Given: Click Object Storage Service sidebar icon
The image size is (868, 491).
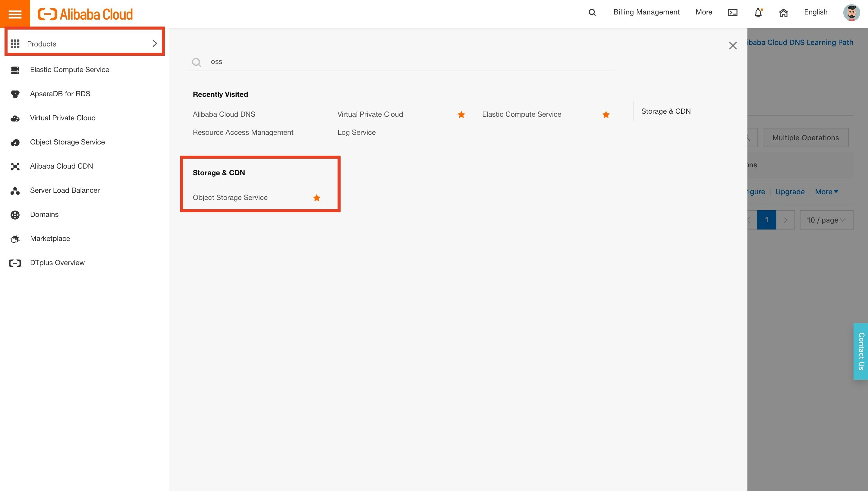Looking at the screenshot, I should [15, 143].
